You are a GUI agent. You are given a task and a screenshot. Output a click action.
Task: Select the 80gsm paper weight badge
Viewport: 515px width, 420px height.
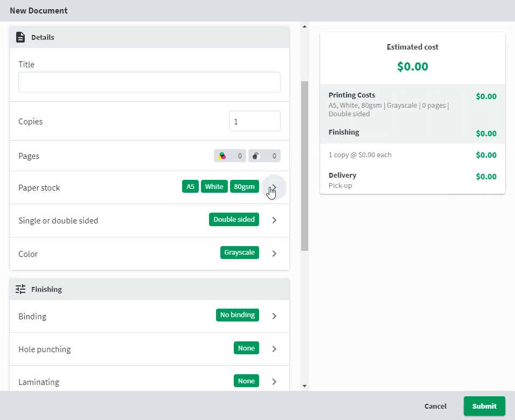245,186
